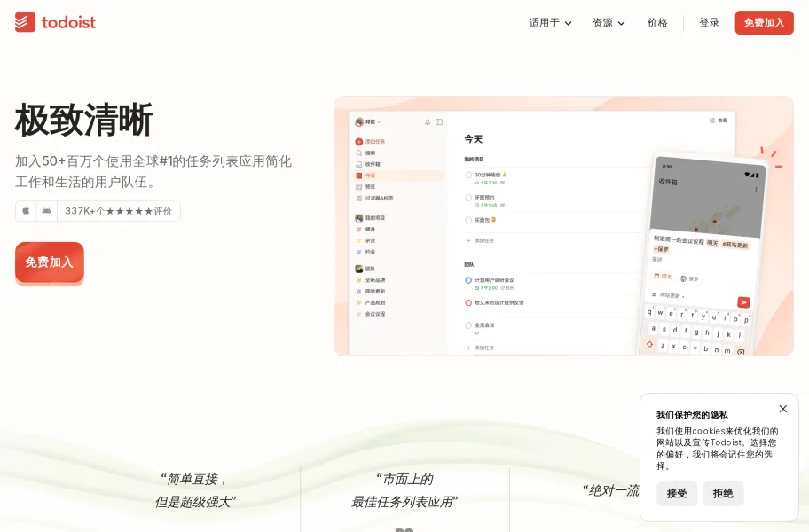The width and height of the screenshot is (809, 532).
Task: Open the 价格 pricing page
Action: 657,23
